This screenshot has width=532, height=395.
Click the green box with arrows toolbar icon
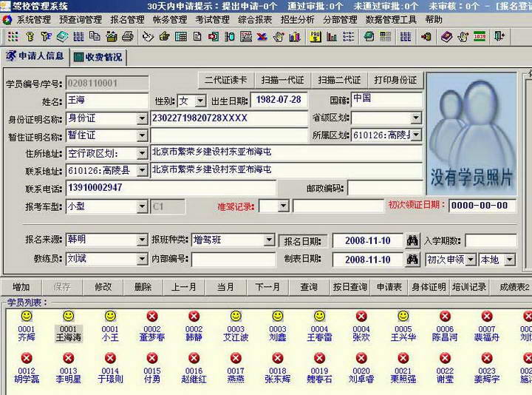[x=112, y=36]
